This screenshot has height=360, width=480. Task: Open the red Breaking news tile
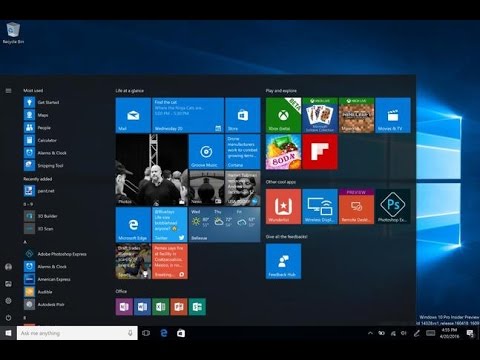[170, 261]
